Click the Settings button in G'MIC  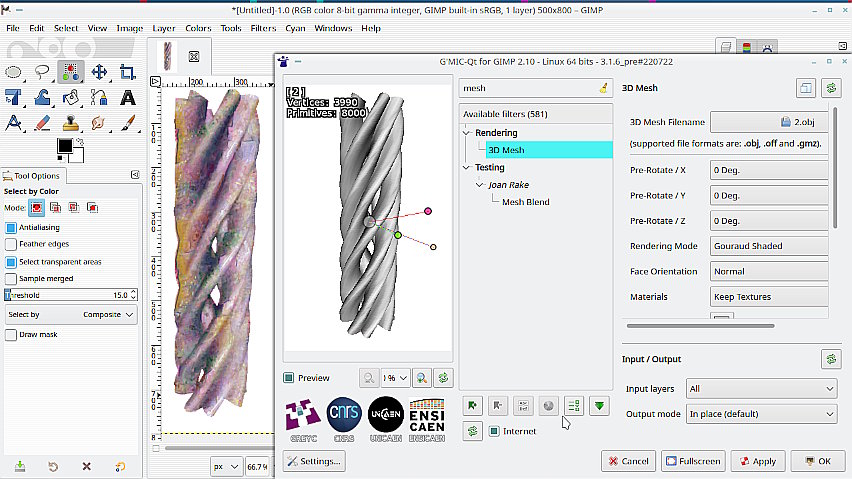pyautogui.click(x=314, y=461)
